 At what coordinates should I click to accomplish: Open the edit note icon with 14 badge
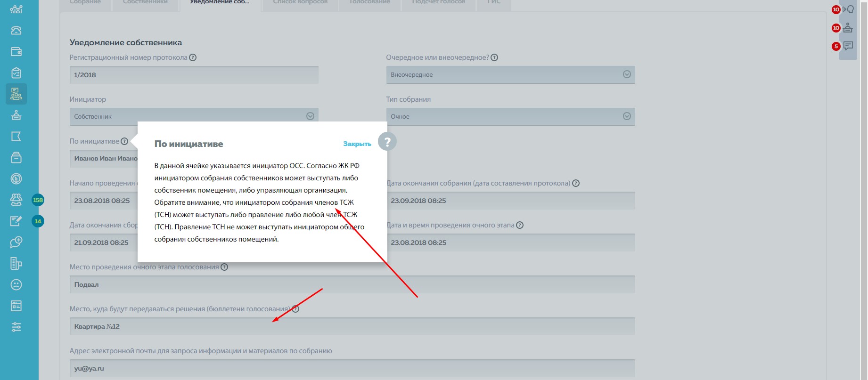pos(16,221)
